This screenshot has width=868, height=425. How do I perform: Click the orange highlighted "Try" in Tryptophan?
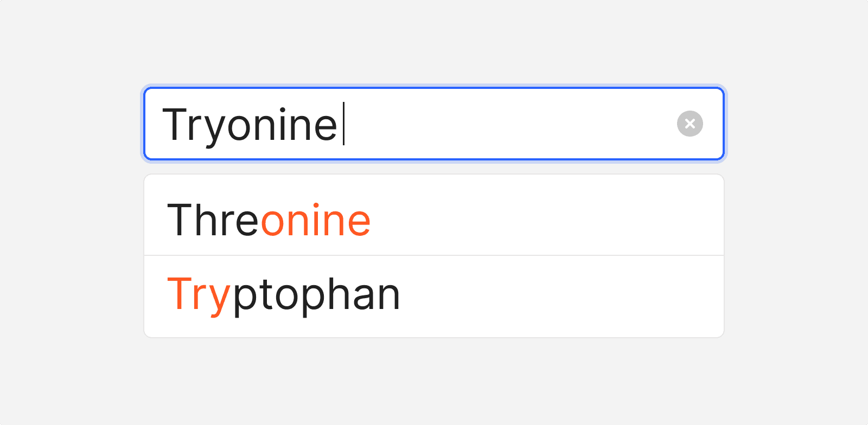(x=199, y=295)
